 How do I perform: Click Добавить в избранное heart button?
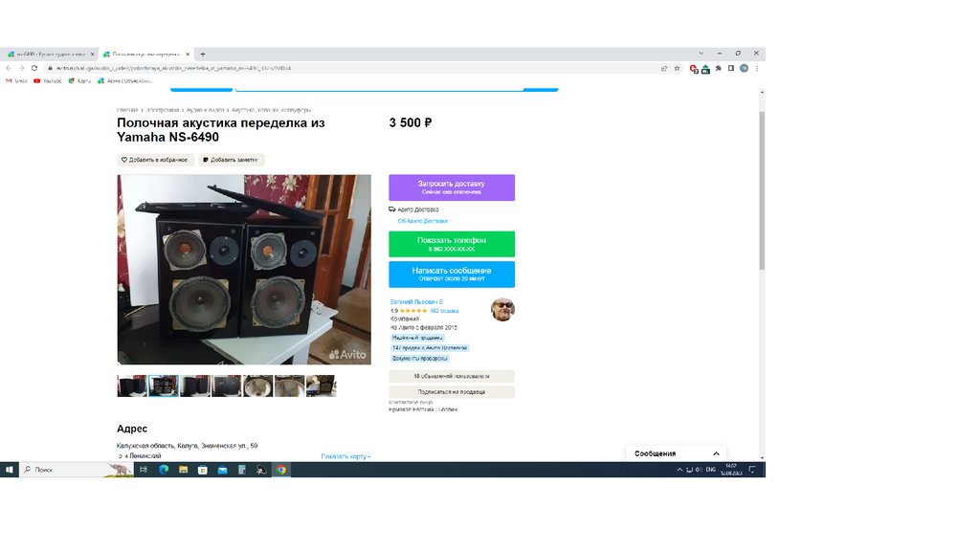click(155, 160)
